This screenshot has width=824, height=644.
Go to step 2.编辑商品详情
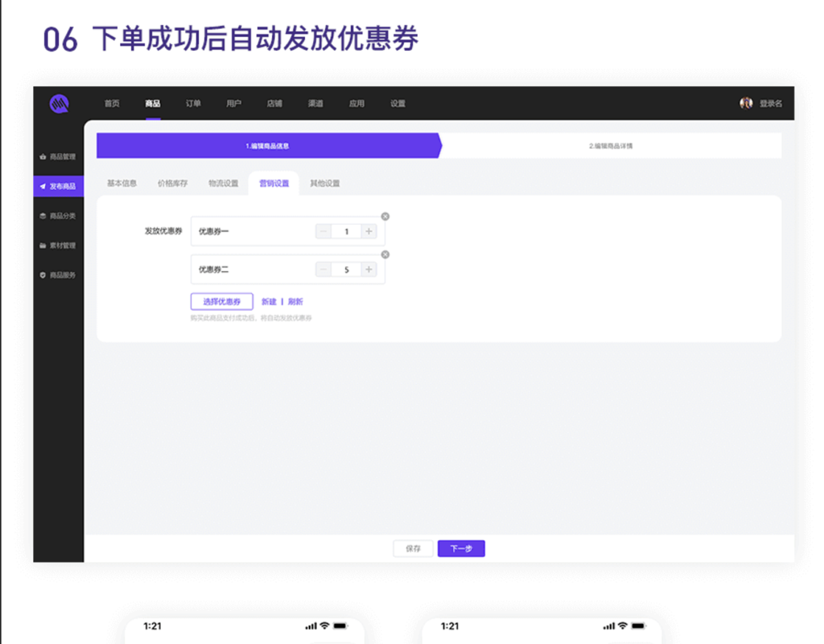(613, 144)
